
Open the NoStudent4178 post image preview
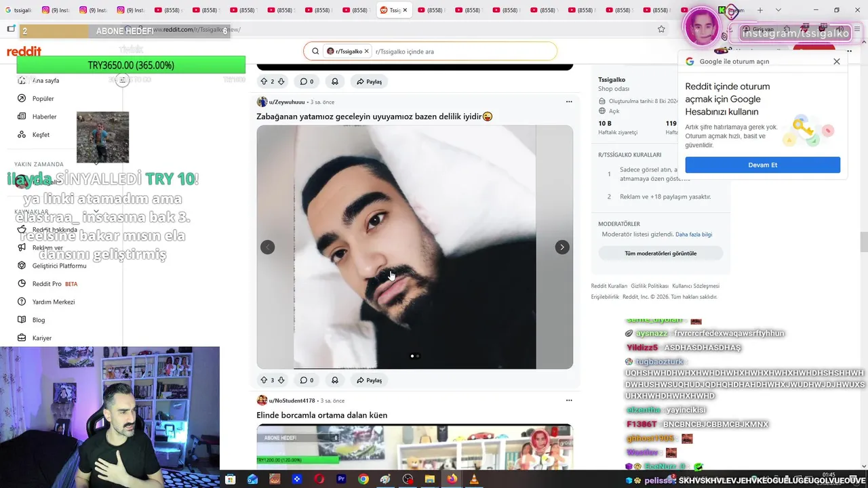(414, 447)
